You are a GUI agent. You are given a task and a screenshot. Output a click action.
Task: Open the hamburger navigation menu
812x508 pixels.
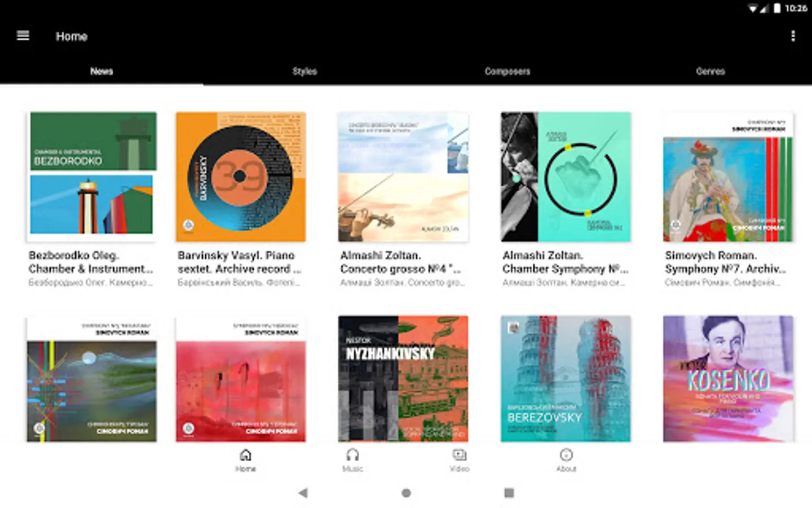[23, 36]
